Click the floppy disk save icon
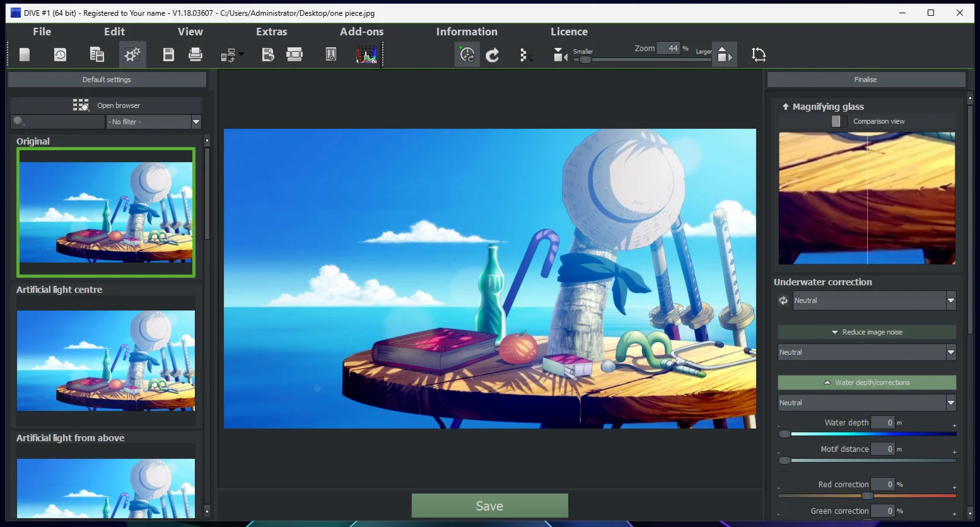The width and height of the screenshot is (980, 527). [x=168, y=55]
